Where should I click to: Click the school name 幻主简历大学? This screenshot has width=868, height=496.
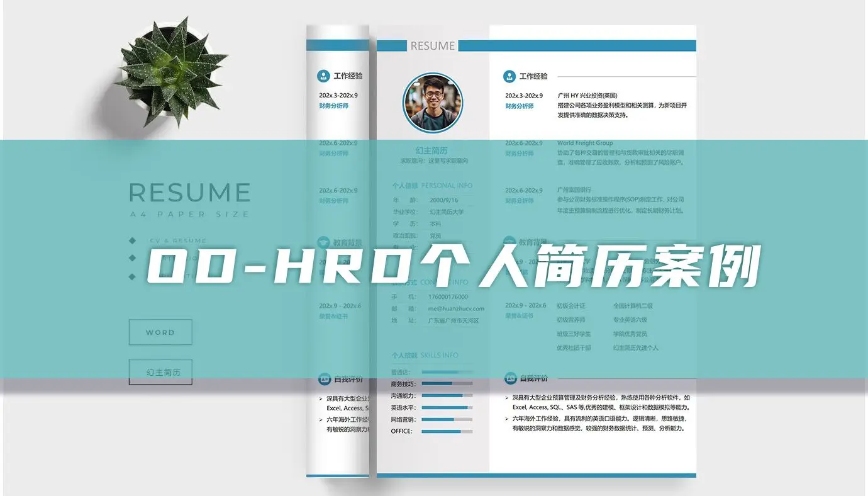click(x=447, y=212)
